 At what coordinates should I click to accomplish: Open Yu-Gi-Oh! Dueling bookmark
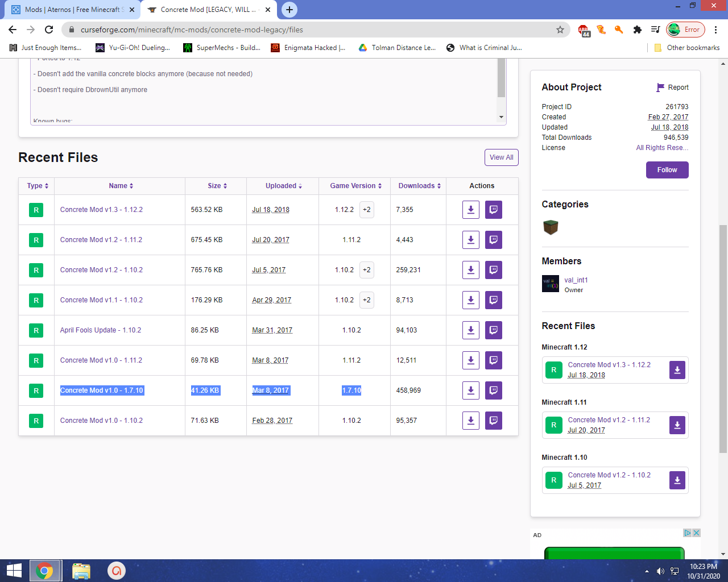133,48
